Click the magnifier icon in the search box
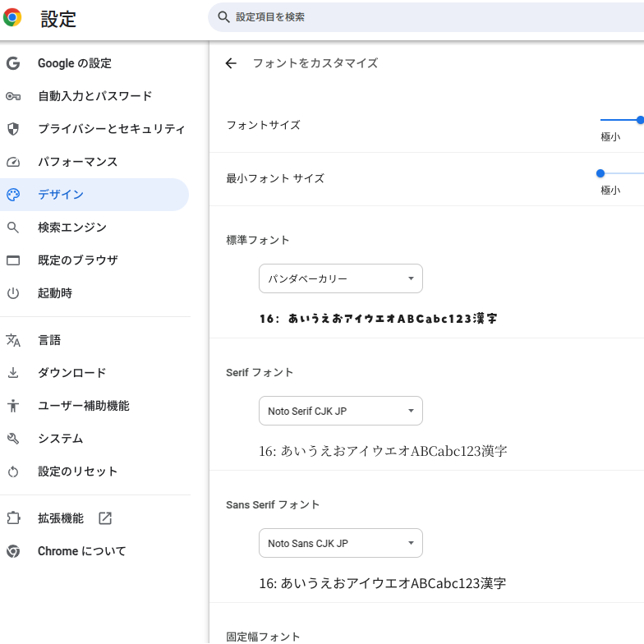This screenshot has height=644, width=644. click(x=223, y=17)
